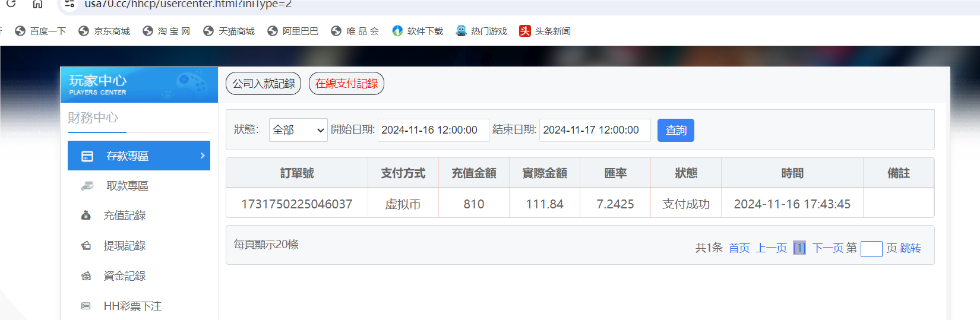Screen dimensions: 980x320
Task: Click the 7.2425 exchange rate cell
Action: 615,204
